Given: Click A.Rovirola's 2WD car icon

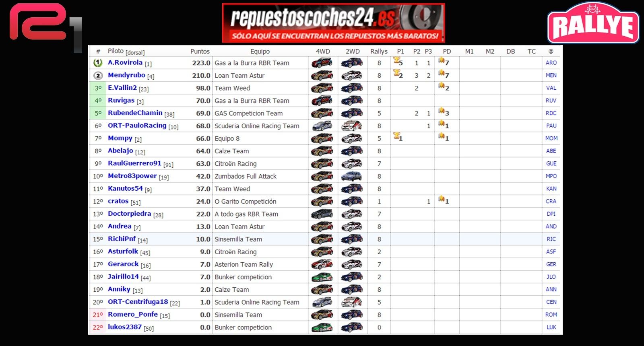Looking at the screenshot, I should pyautogui.click(x=352, y=63).
